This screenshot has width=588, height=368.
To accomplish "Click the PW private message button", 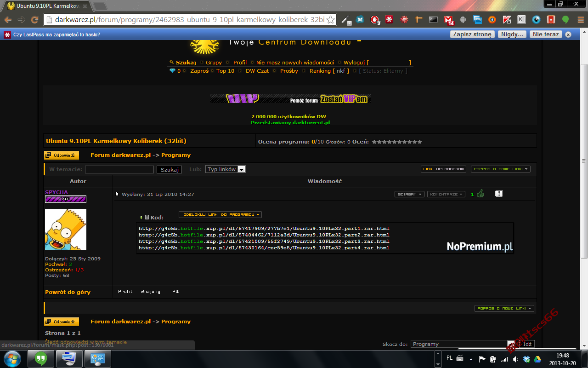I will tap(176, 292).
